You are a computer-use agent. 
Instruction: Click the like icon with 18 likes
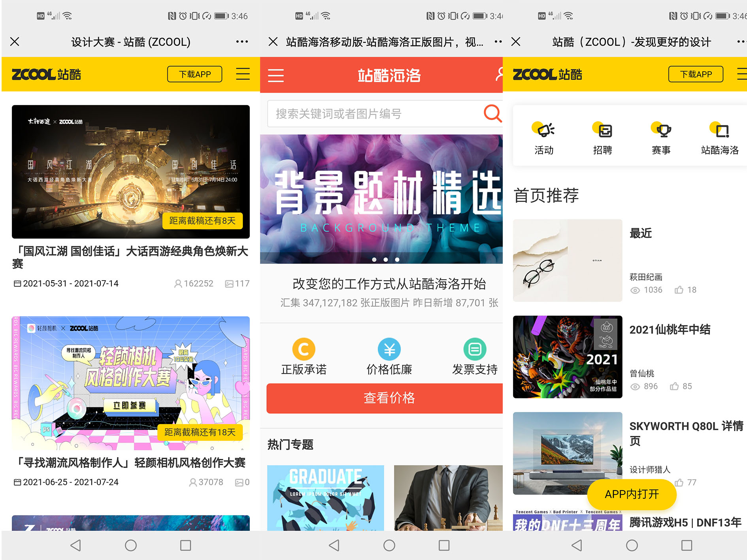(x=679, y=290)
